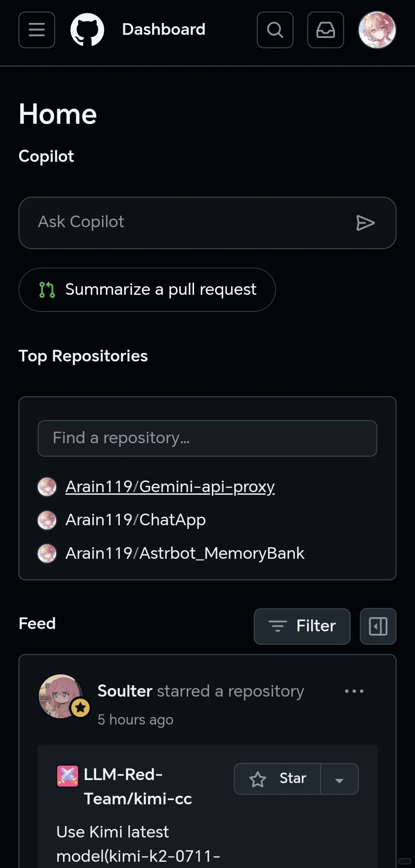The image size is (415, 868).
Task: Focus the Find a repository field
Action: tap(207, 438)
